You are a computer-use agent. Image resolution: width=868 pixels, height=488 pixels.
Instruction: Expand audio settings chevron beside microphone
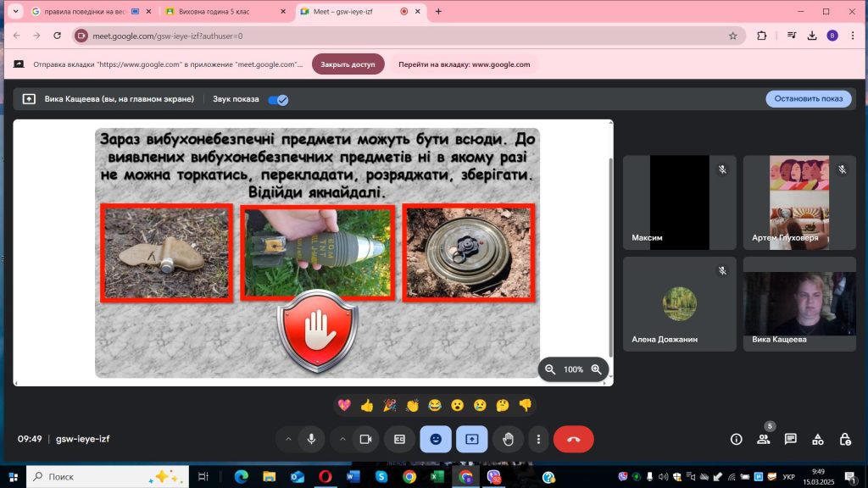(x=288, y=440)
